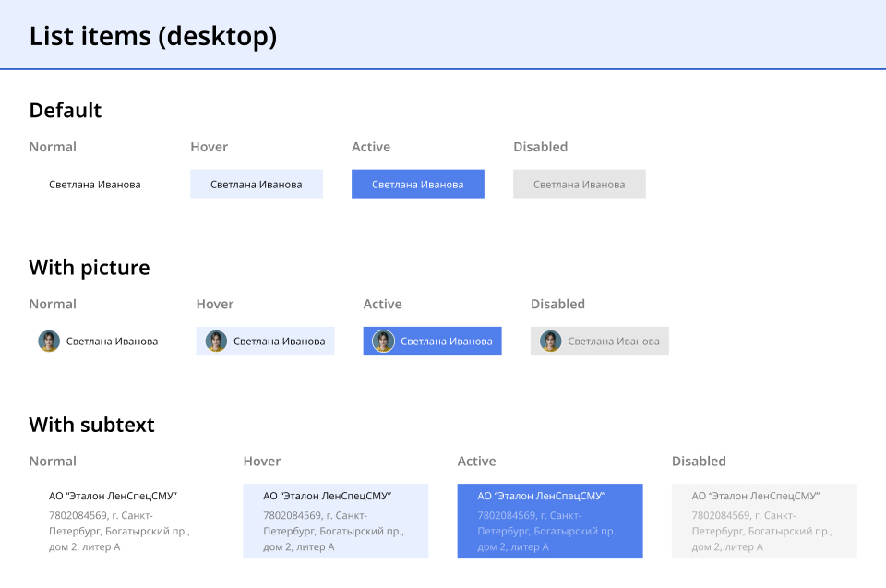Select the normal Default item Светлана Иванова
Screen dimensions: 886x588
coord(95,185)
